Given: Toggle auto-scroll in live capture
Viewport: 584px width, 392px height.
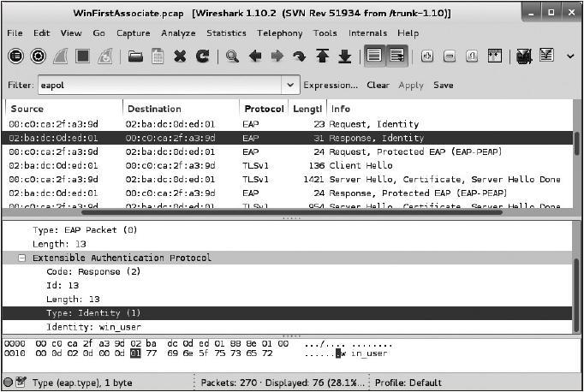Looking at the screenshot, I should 396,56.
